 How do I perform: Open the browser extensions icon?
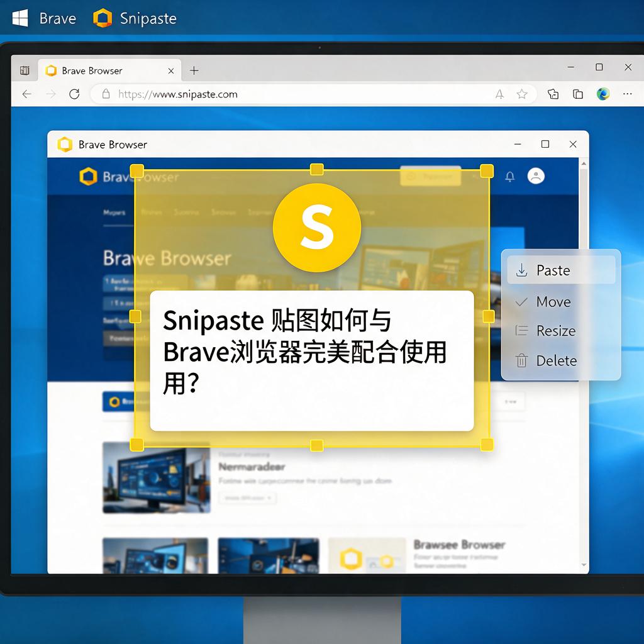tap(553, 94)
